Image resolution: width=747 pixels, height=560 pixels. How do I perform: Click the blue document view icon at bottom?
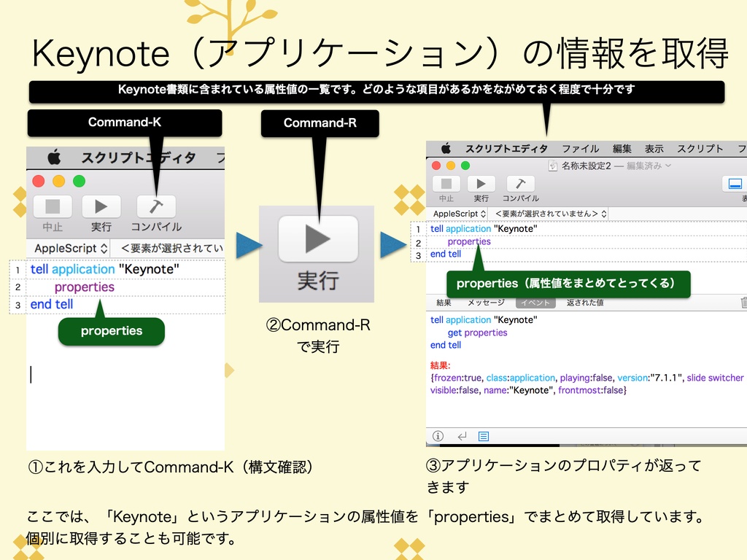pos(484,435)
